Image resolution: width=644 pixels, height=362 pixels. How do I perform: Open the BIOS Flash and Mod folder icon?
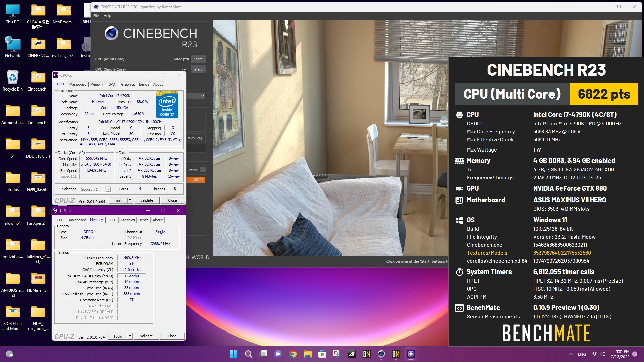click(x=13, y=318)
